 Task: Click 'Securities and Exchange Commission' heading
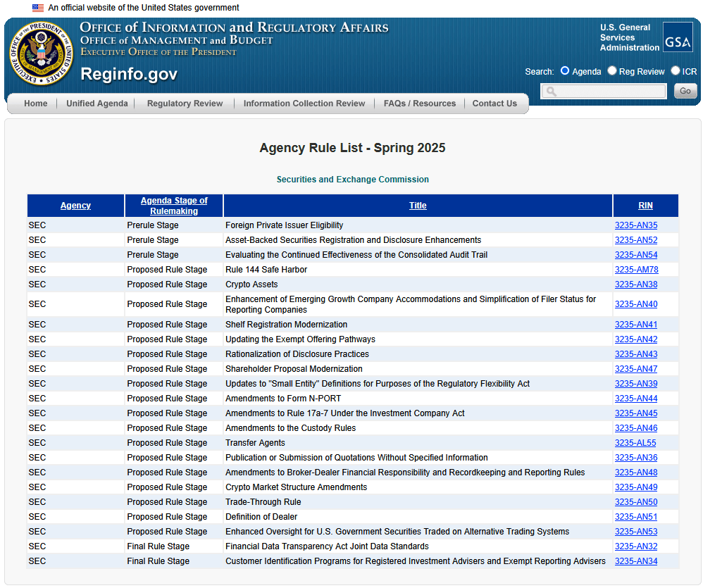pos(352,180)
